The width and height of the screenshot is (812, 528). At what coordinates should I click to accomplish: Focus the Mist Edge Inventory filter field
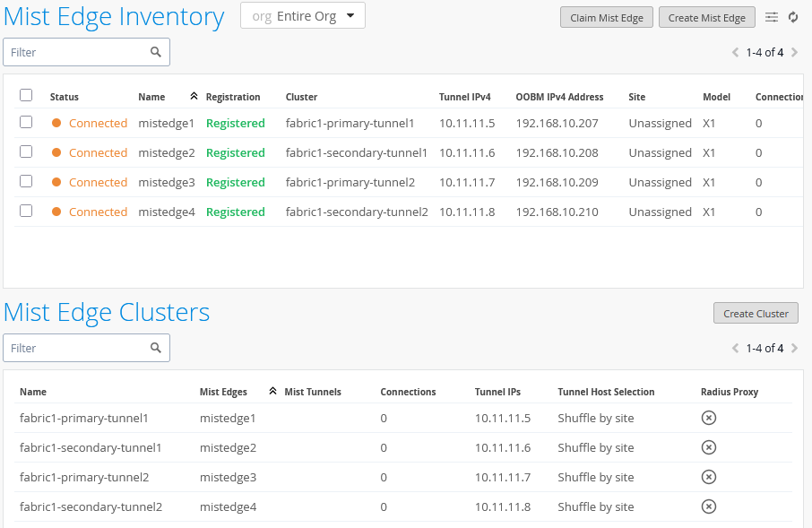tap(76, 52)
